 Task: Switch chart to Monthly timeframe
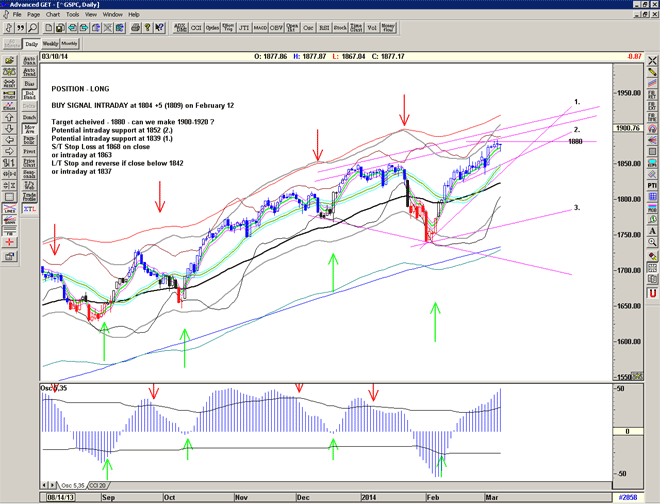point(70,44)
